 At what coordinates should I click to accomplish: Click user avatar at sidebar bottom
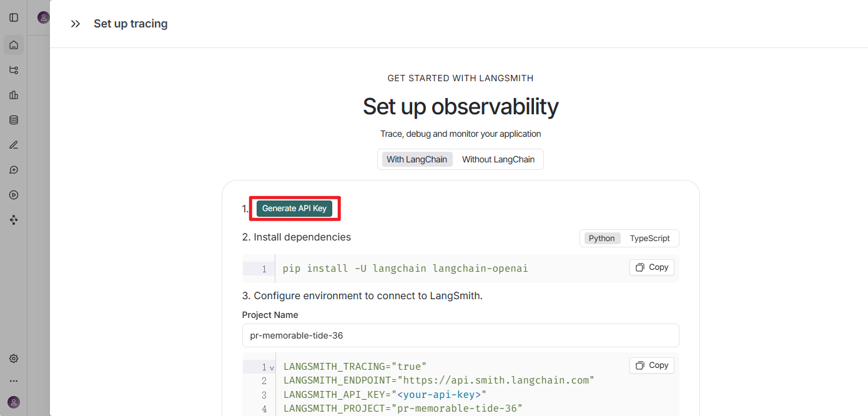pos(14,402)
